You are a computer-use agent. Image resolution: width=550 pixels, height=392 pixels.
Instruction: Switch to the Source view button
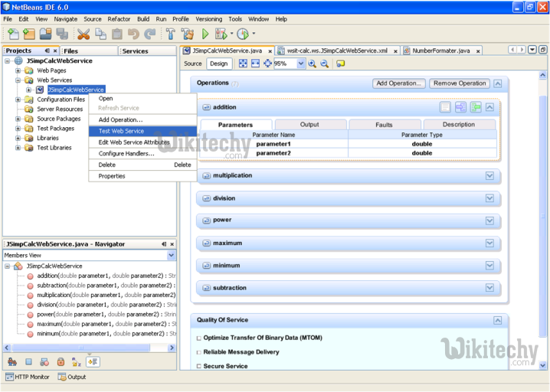(193, 64)
